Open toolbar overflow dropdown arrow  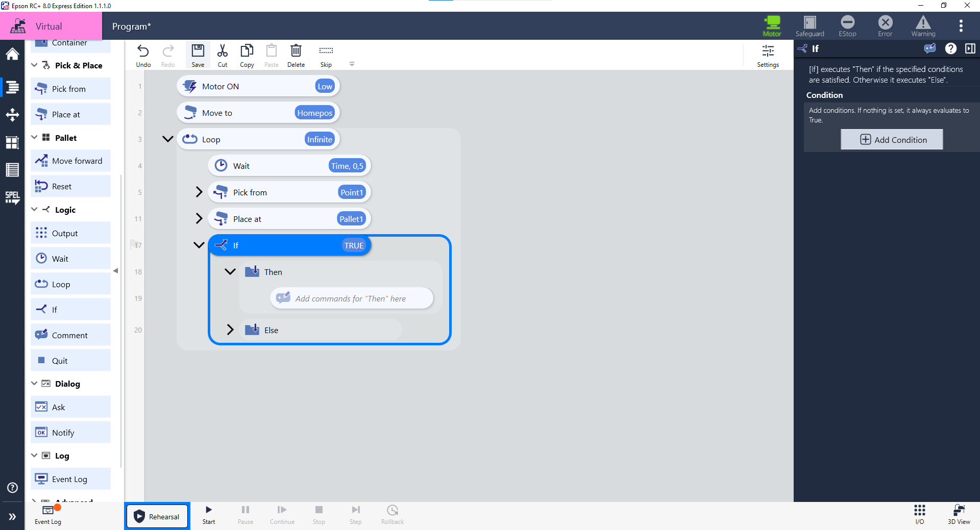[x=352, y=64]
